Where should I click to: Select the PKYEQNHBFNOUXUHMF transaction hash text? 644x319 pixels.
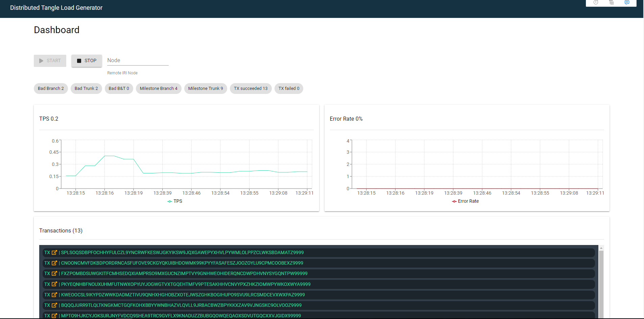tap(186, 284)
